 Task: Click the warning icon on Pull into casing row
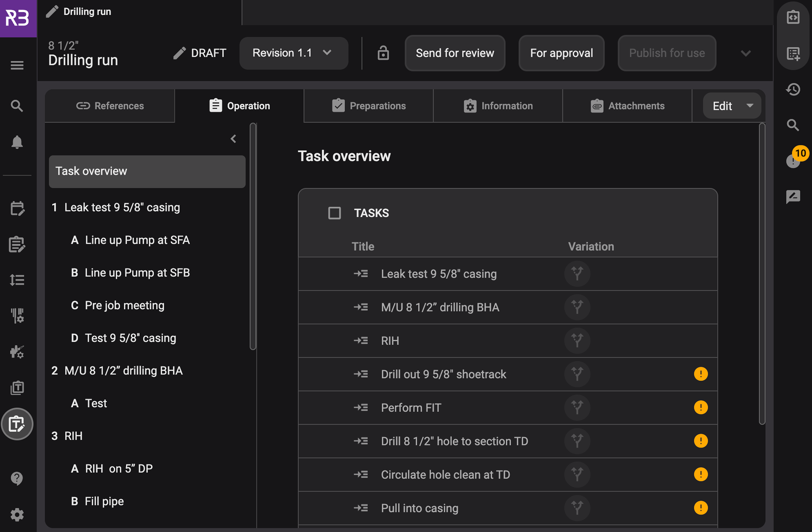pyautogui.click(x=701, y=508)
